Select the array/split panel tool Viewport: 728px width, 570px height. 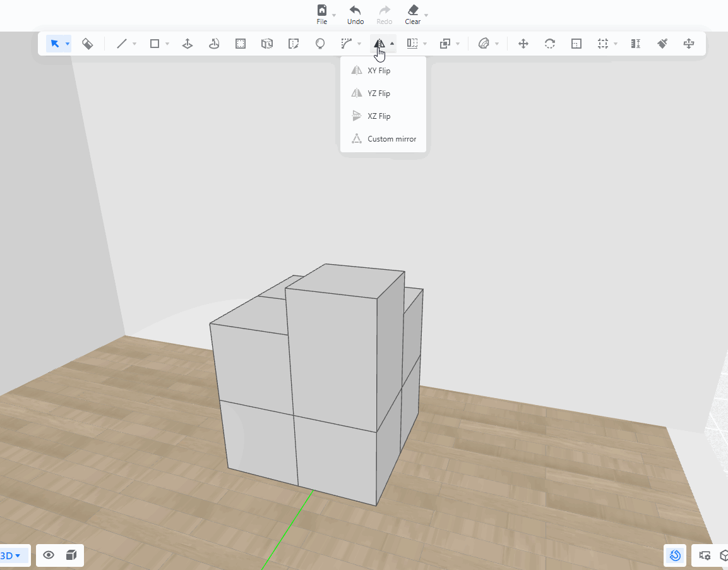[412, 44]
